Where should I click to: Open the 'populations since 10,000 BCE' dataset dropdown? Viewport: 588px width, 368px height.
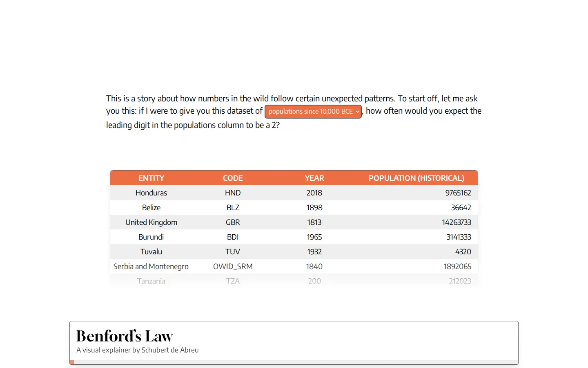tap(313, 111)
